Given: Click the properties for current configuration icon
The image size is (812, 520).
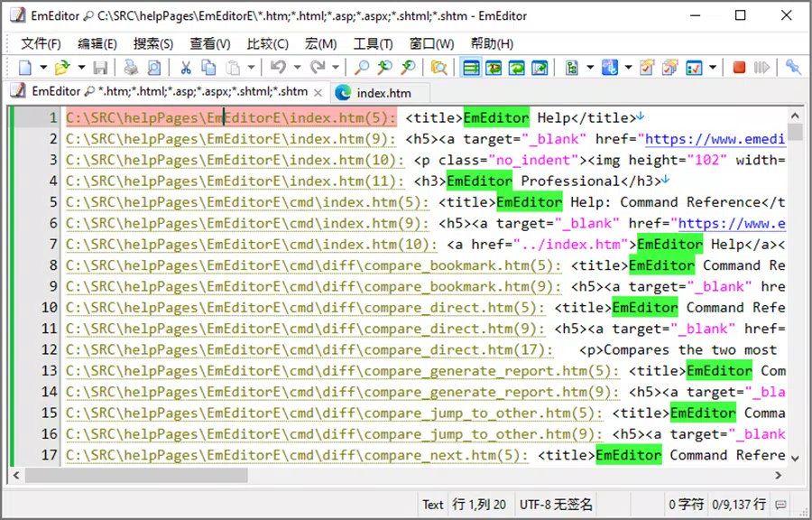Looking at the screenshot, I should click(647, 68).
